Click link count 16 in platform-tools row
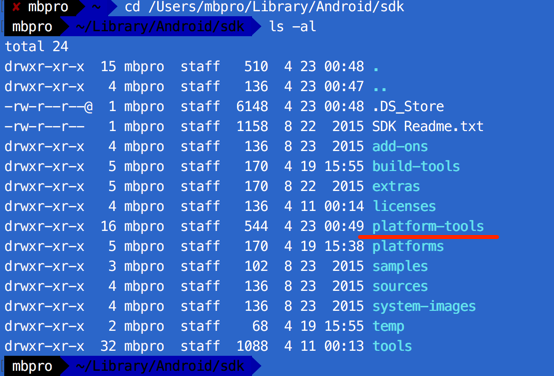554x376 pixels. 108,227
